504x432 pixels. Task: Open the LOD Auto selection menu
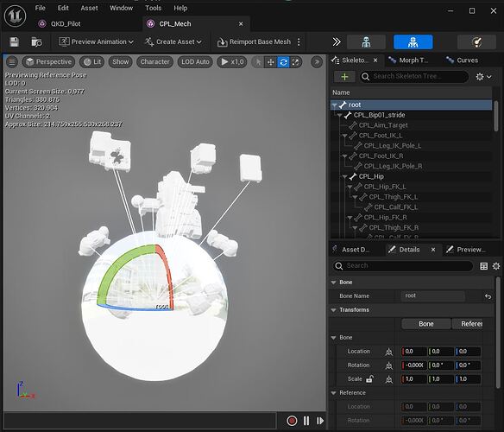[x=195, y=62]
